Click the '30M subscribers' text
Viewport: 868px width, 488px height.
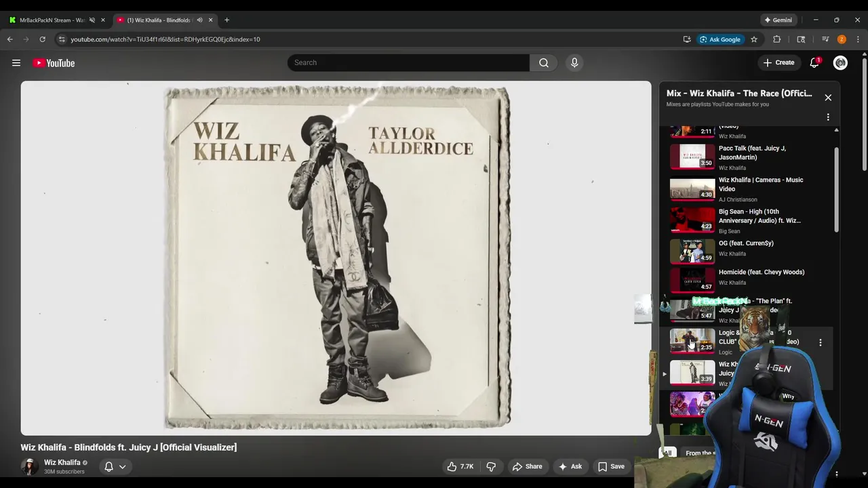[64, 472]
